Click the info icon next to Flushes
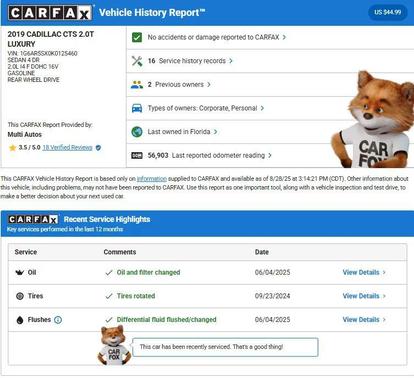This screenshot has width=414, height=378. point(58,320)
